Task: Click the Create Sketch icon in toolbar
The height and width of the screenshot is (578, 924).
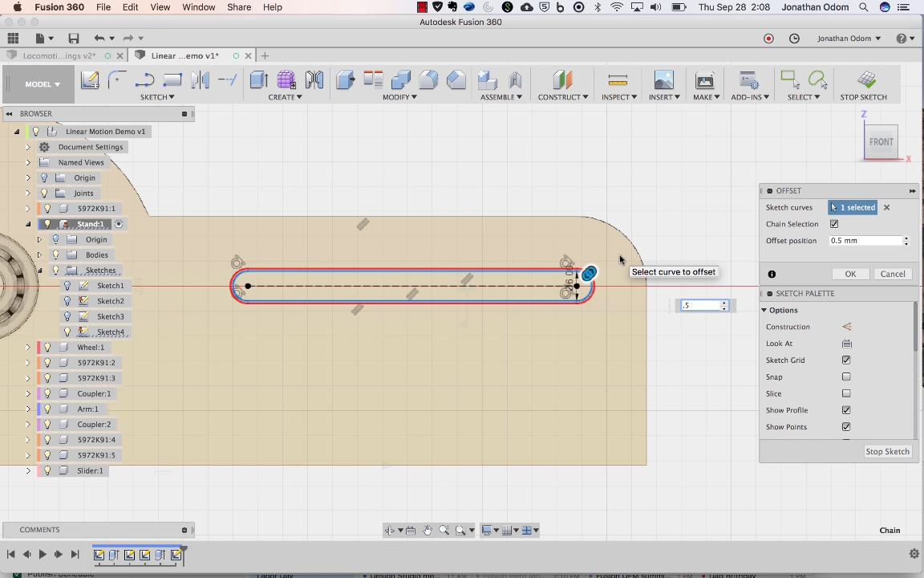Action: point(90,80)
